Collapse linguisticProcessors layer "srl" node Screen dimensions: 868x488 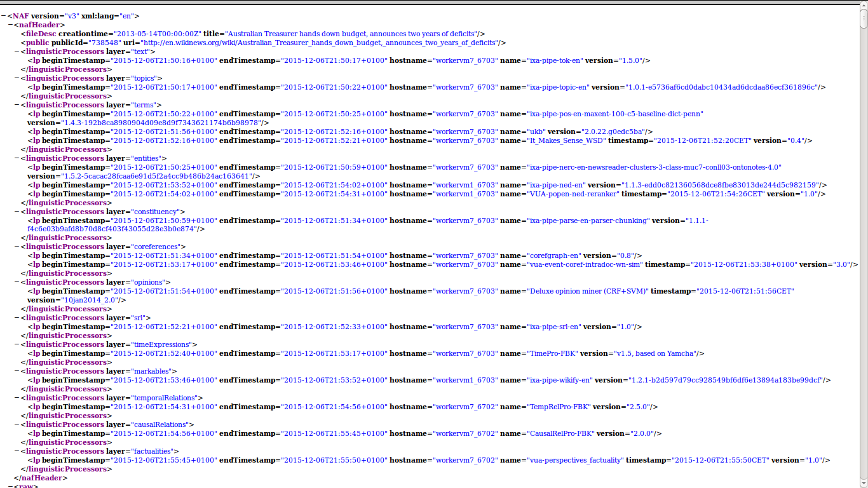pyautogui.click(x=17, y=318)
